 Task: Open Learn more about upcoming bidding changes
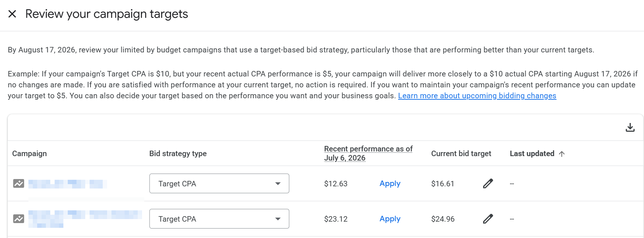(x=477, y=96)
